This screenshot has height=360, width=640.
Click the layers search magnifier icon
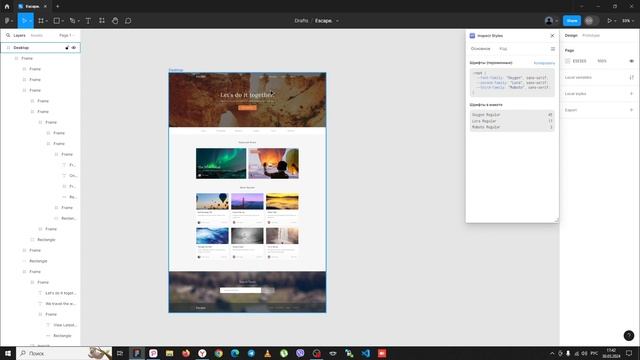(8, 36)
